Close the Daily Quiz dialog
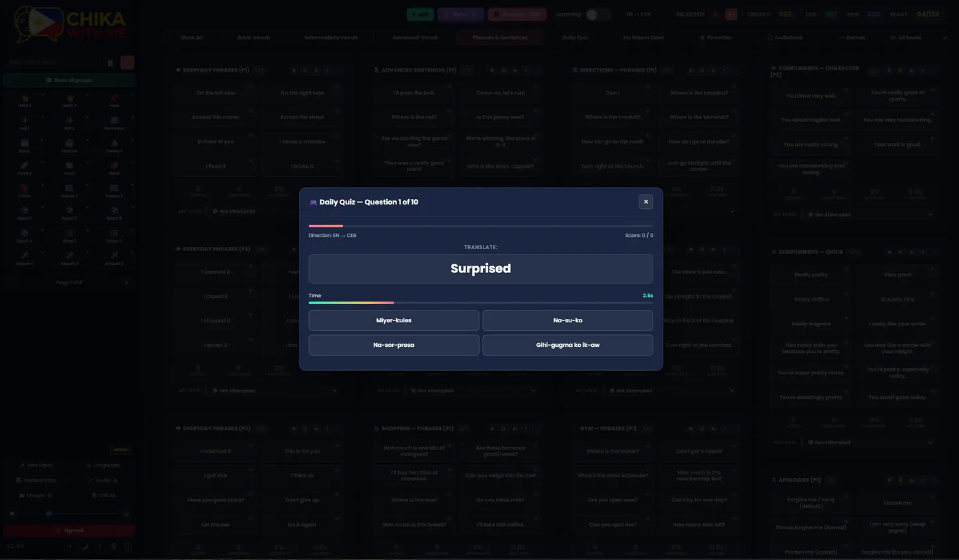The height and width of the screenshot is (560, 959). [x=645, y=202]
